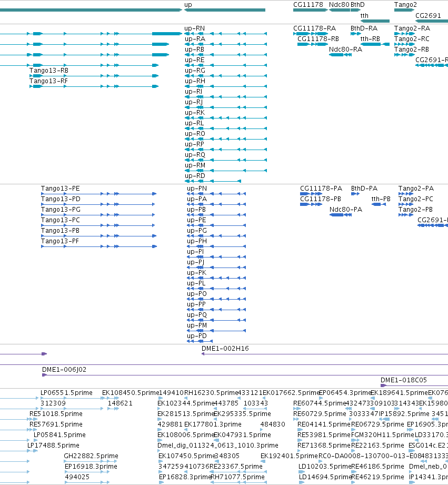This screenshot has width=448, height=485.
Task: Click BthD-PA protein label
Action: tap(364, 189)
